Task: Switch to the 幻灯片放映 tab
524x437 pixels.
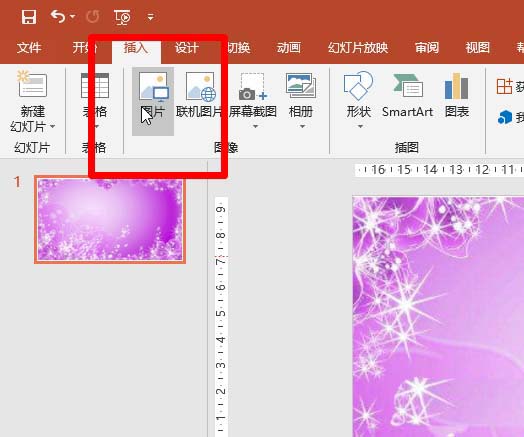Action: click(358, 48)
